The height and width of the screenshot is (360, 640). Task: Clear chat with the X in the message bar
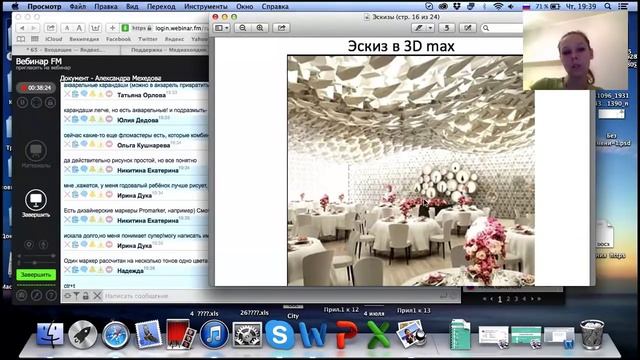[97, 296]
